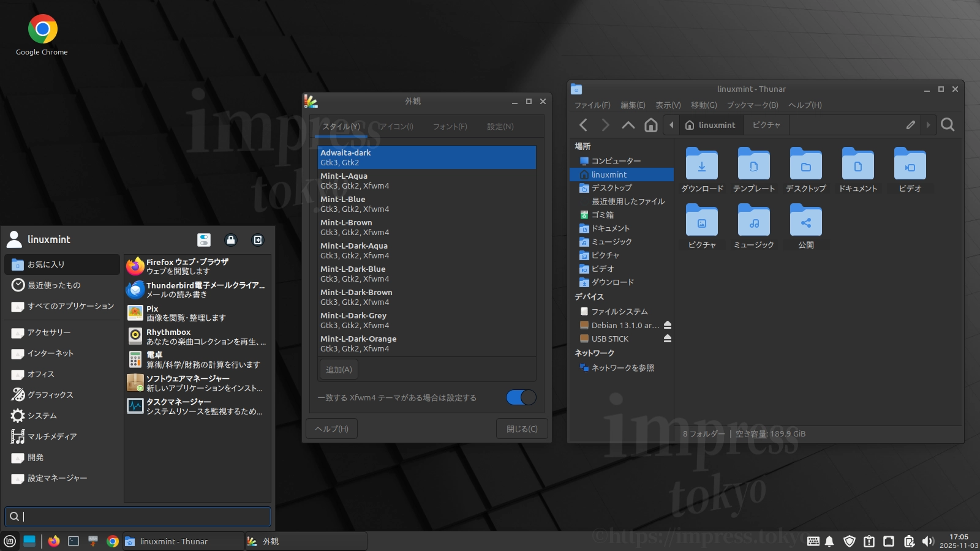This screenshot has height=551, width=980.
Task: Click the ヘルプ button in appearance dialog
Action: [x=331, y=429]
